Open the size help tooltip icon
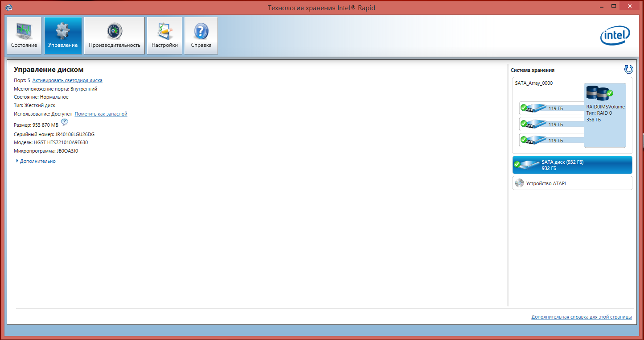This screenshot has width=644, height=340. tap(64, 122)
